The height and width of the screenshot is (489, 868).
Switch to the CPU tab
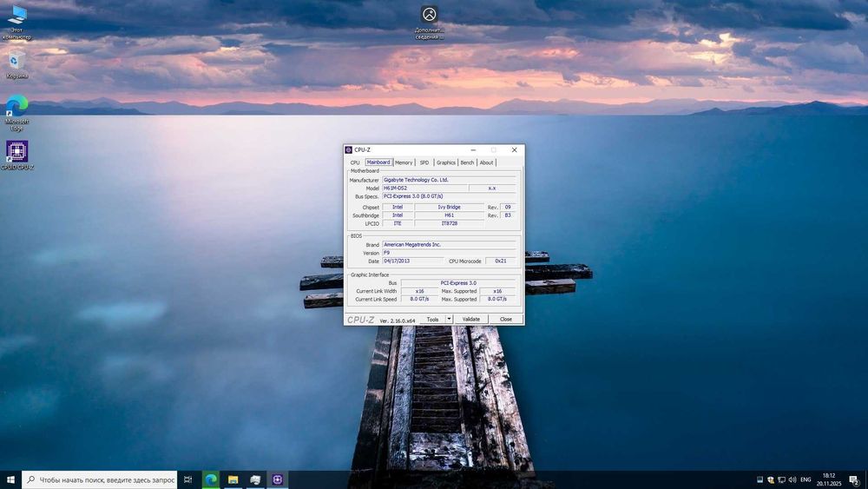(x=355, y=162)
